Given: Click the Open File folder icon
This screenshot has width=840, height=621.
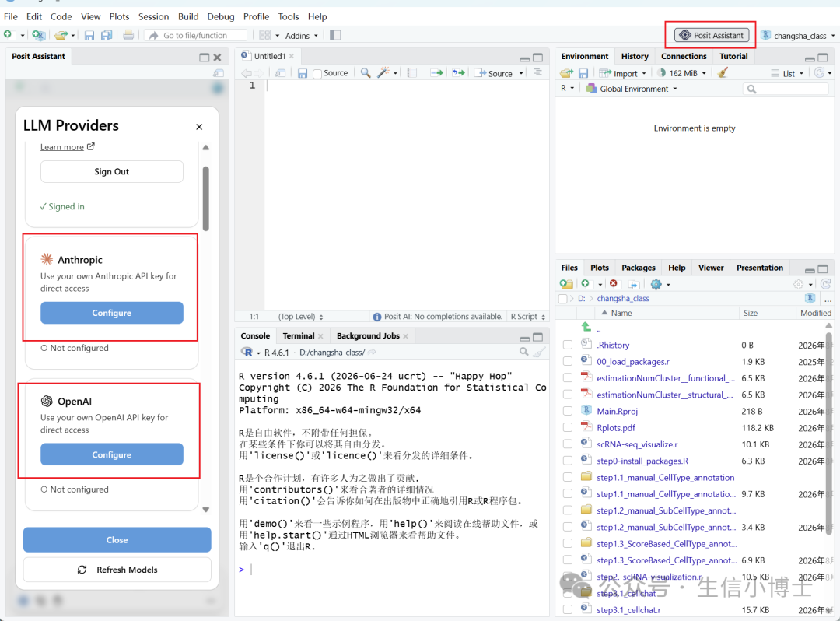Looking at the screenshot, I should (x=61, y=35).
